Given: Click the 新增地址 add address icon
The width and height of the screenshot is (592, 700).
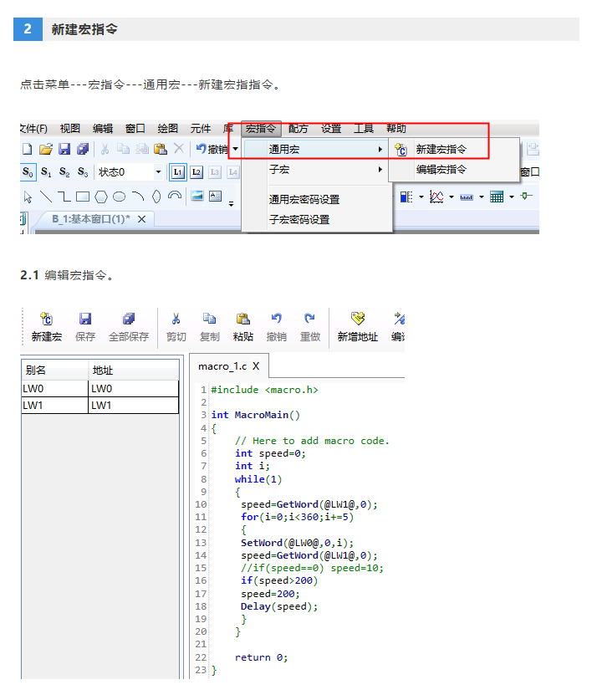Looking at the screenshot, I should click(358, 319).
